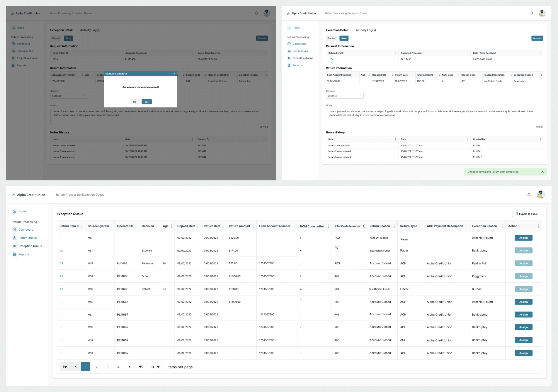Dismiss the Changes saved toast
Image resolution: width=558 pixels, height=392 pixels.
(543, 172)
